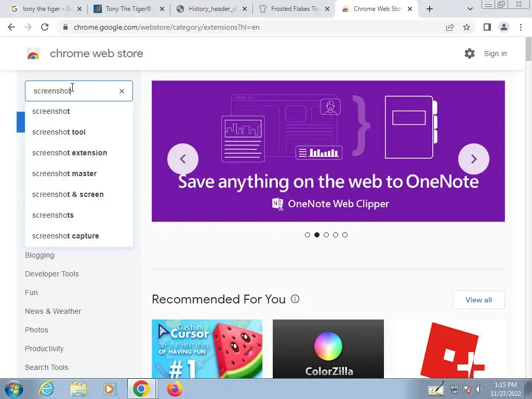Open Chrome's three-dot menu
The height and width of the screenshot is (399, 532).
coord(521,27)
